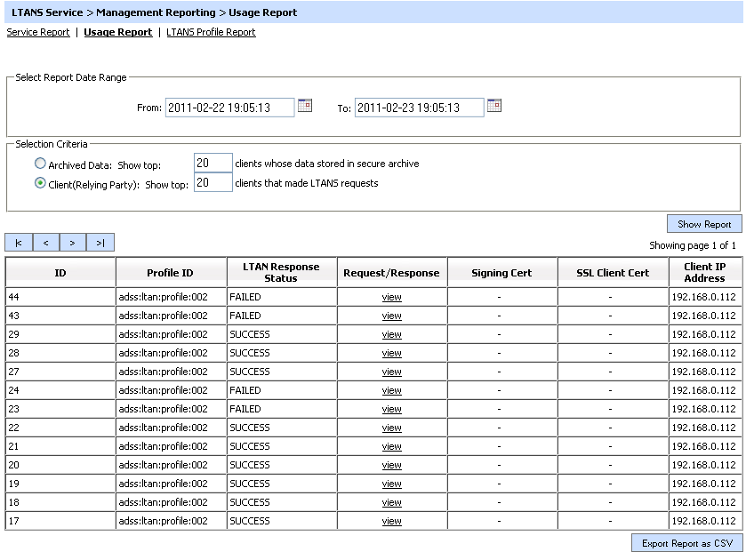
Task: View request/response for ID 44
Action: pyautogui.click(x=391, y=297)
